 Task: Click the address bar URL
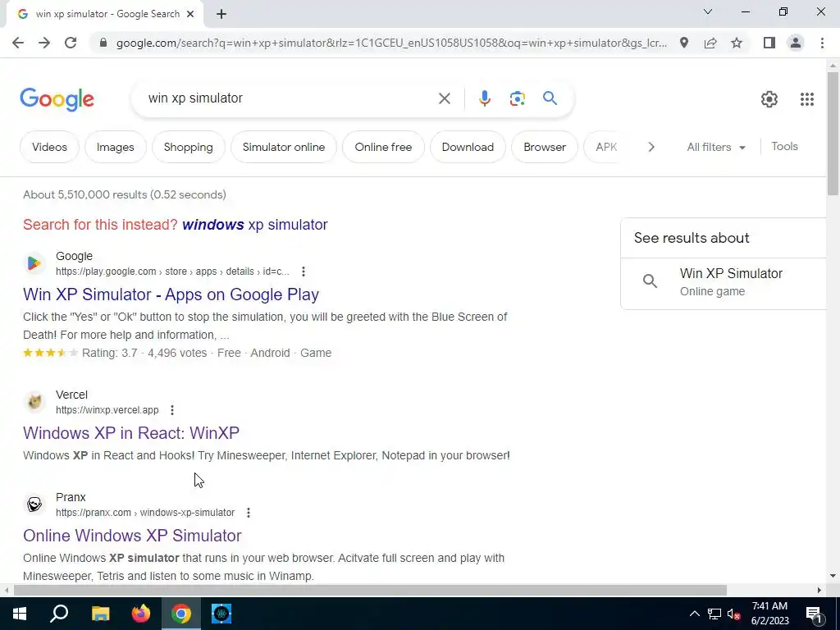click(391, 43)
